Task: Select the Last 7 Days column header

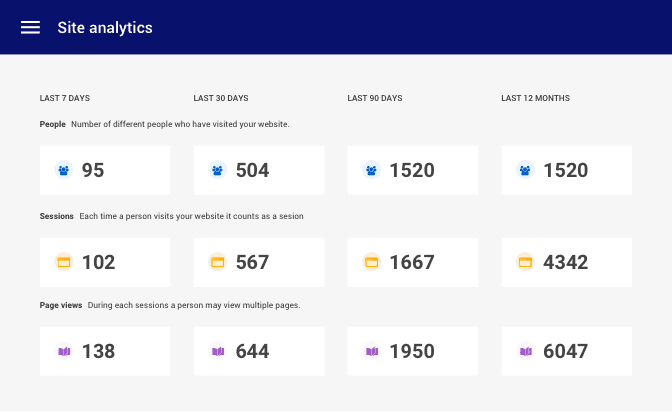Action: point(65,98)
